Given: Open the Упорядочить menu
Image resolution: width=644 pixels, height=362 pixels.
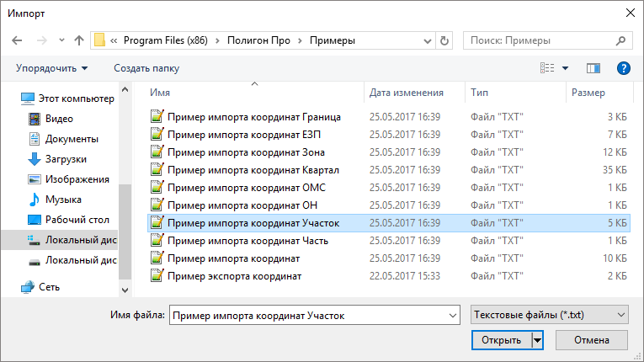Looking at the screenshot, I should (x=51, y=67).
